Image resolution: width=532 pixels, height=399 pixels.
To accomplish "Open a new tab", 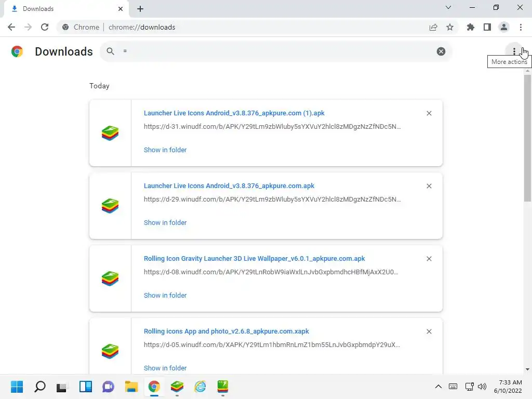I will 140,9.
